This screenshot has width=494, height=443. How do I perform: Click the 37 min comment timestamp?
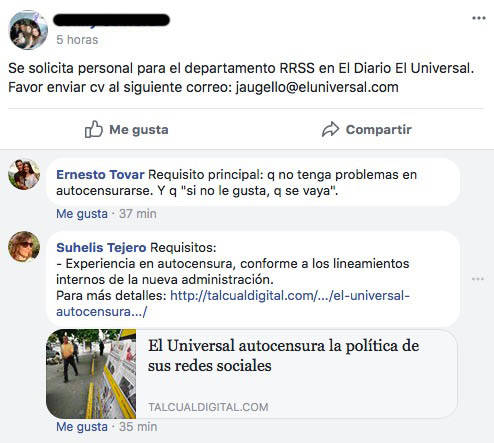(138, 214)
